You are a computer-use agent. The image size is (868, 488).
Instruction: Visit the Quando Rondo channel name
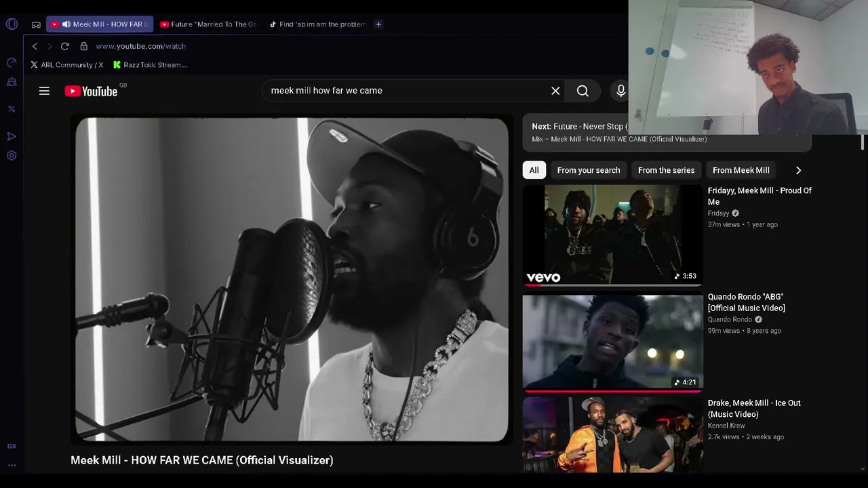tap(730, 320)
